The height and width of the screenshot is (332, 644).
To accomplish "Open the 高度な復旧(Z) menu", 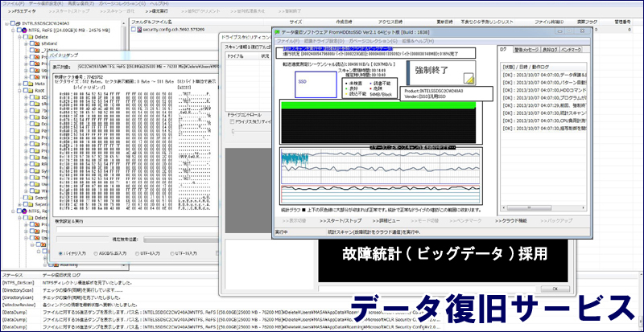I will point(80,3).
